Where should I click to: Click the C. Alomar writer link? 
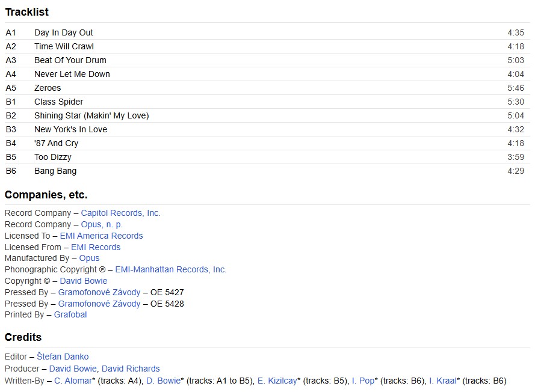[73, 381]
